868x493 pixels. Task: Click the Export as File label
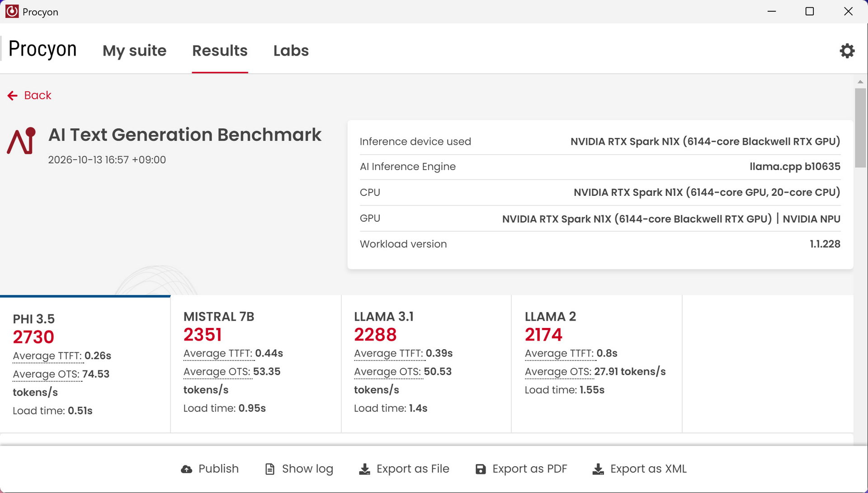413,469
